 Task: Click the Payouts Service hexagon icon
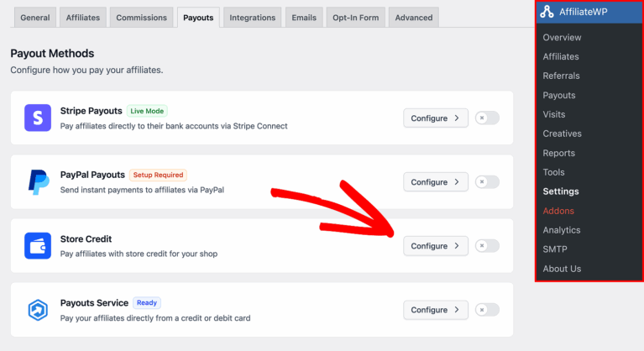pyautogui.click(x=38, y=310)
